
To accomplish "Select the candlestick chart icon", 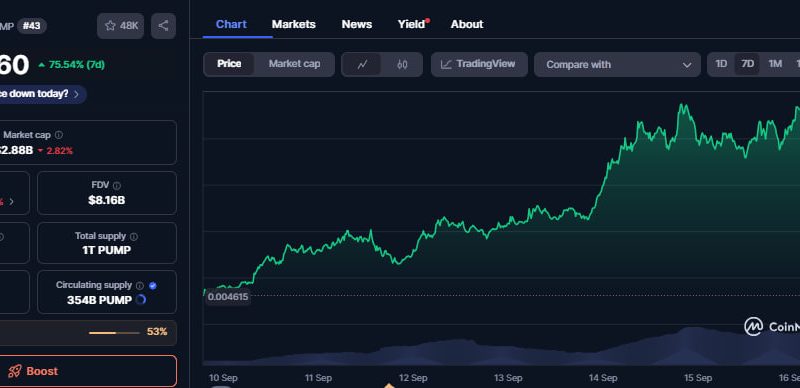I will click(402, 64).
